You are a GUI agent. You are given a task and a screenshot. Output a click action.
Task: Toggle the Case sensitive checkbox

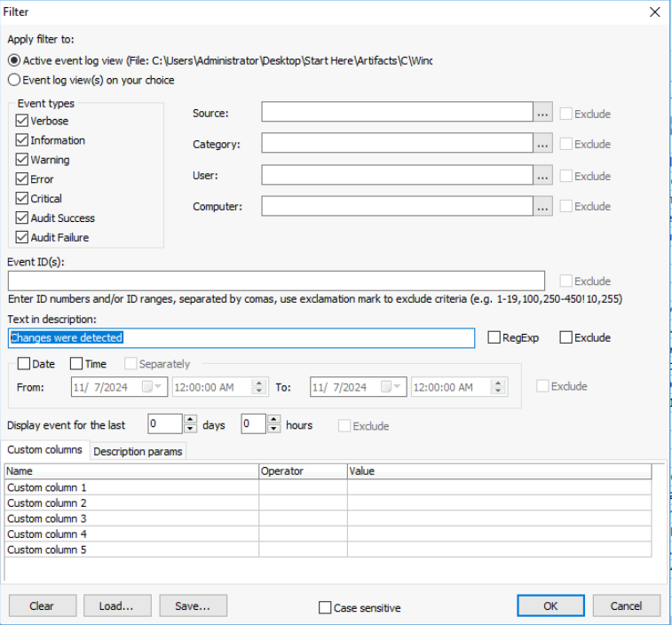pyautogui.click(x=325, y=607)
